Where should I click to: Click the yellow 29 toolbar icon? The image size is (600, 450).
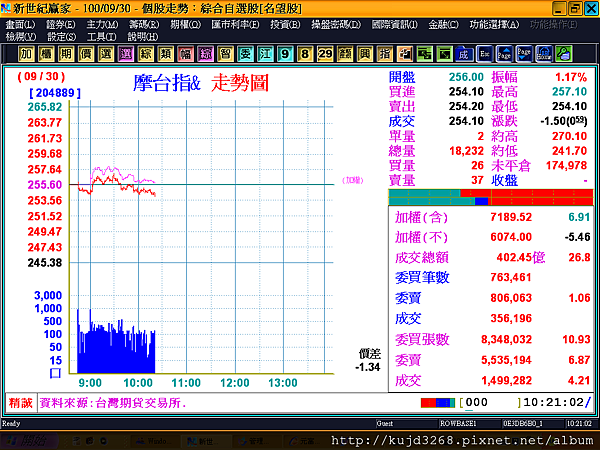(x=325, y=54)
